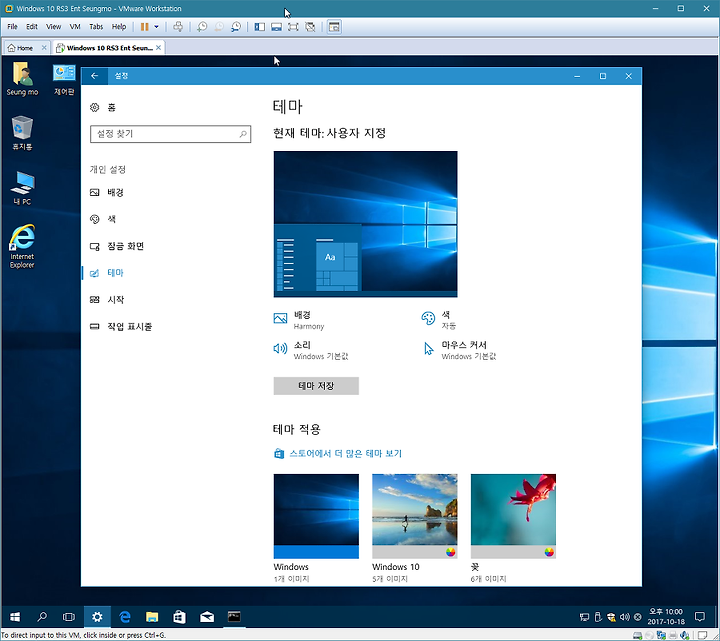Click the 색 자동 theme option

pos(439,320)
